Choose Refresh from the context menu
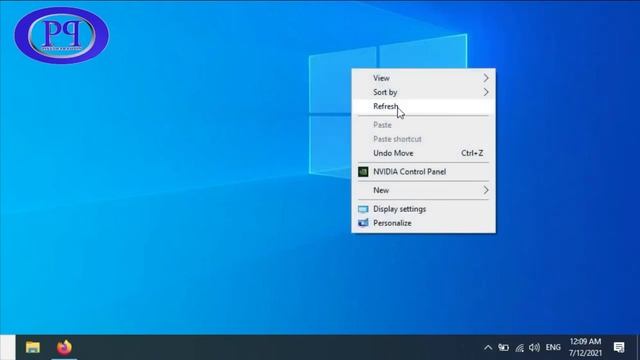 tap(423, 107)
